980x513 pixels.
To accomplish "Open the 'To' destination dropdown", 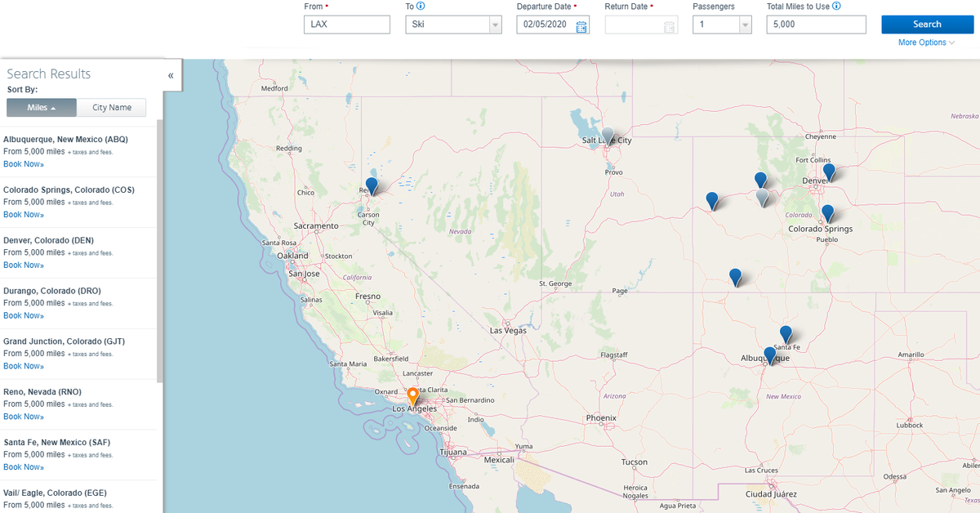I will [495, 25].
